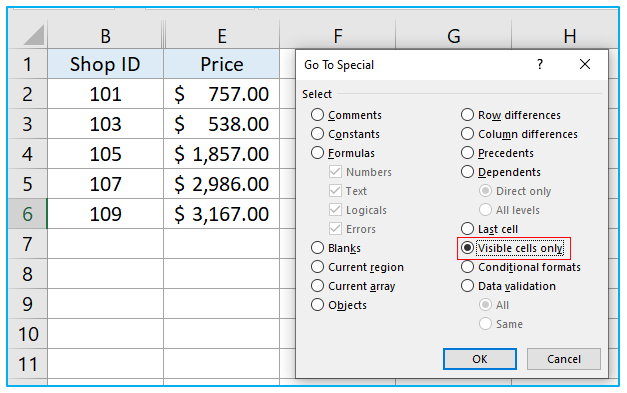Screen dimensions: 627x393
Task: Confirm with the OK button
Action: tap(479, 359)
